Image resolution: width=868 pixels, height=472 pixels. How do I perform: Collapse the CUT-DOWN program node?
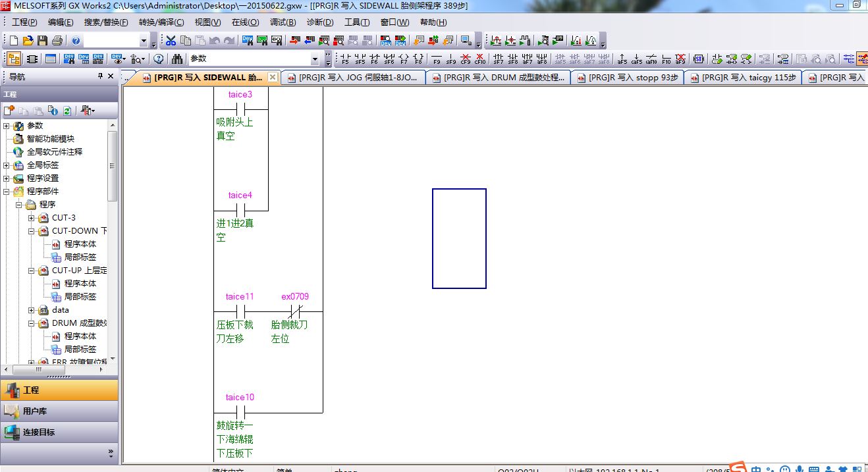tap(32, 231)
